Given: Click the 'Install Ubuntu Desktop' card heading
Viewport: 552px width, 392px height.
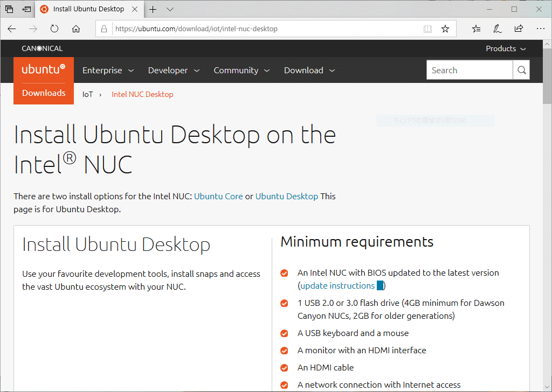Looking at the screenshot, I should (x=116, y=244).
